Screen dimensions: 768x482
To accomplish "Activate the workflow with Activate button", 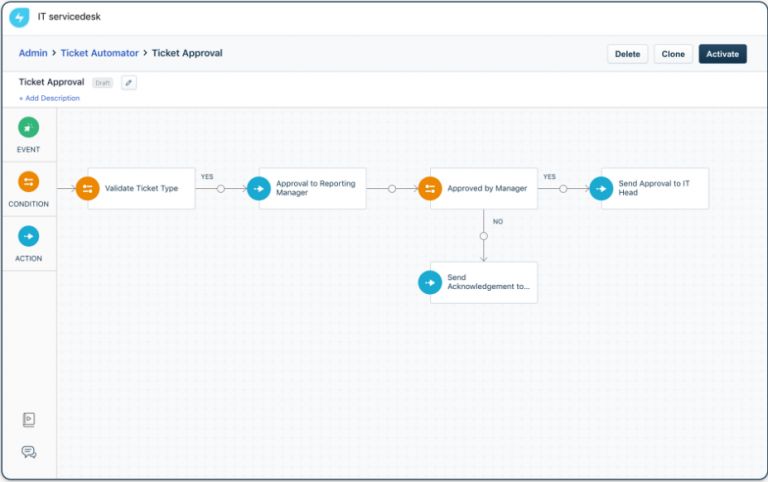I will pos(722,54).
